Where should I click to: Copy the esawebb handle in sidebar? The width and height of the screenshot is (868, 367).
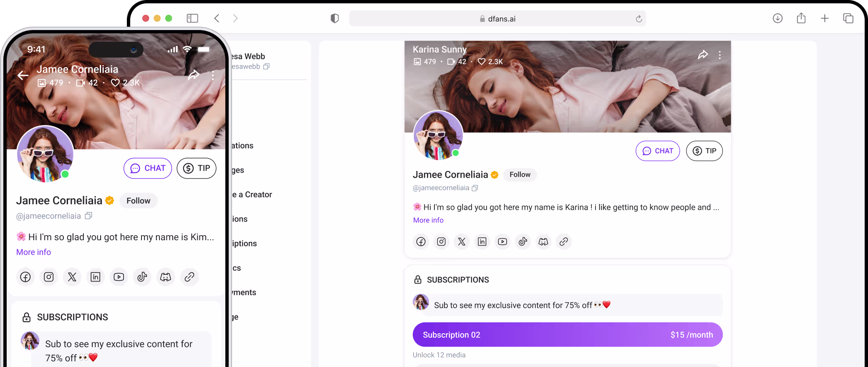pos(267,66)
